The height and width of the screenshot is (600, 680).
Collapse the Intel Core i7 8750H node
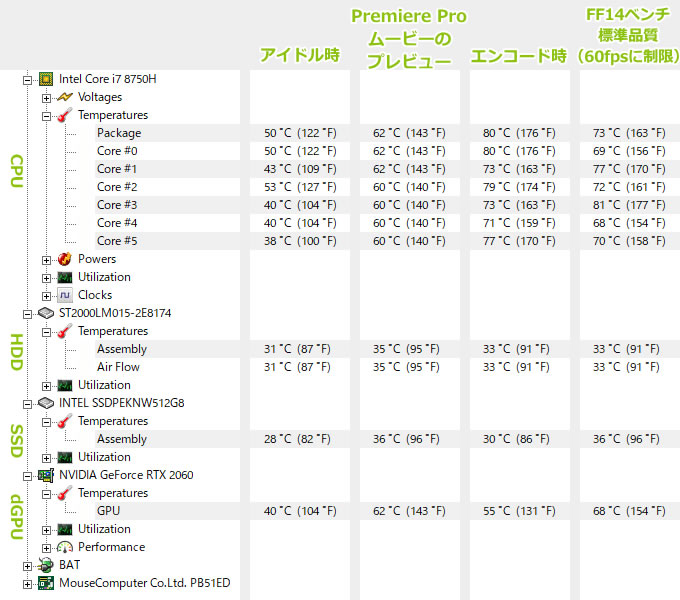27,79
